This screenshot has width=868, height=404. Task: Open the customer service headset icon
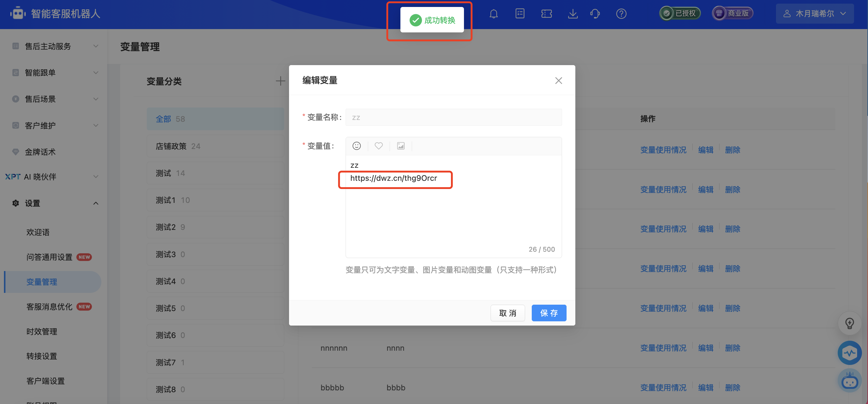(595, 14)
